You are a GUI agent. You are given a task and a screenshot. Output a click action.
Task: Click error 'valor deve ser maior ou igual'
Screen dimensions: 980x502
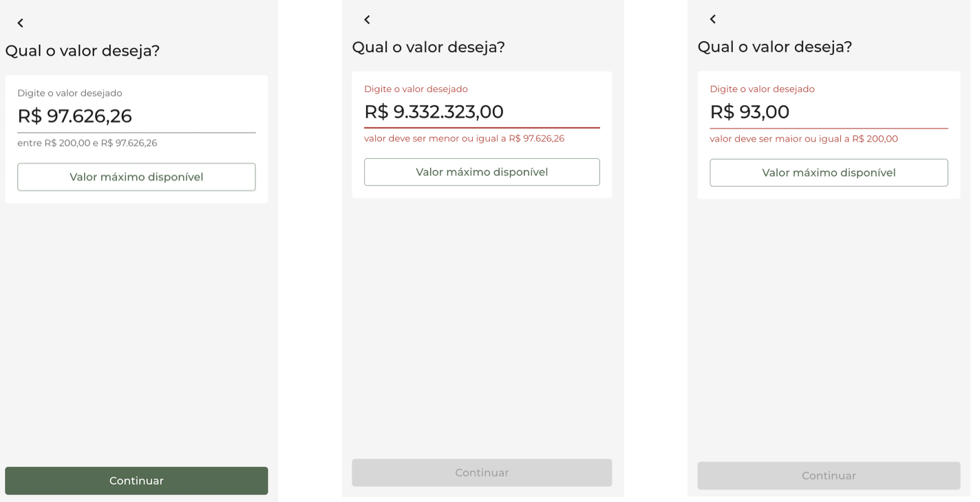tap(803, 139)
